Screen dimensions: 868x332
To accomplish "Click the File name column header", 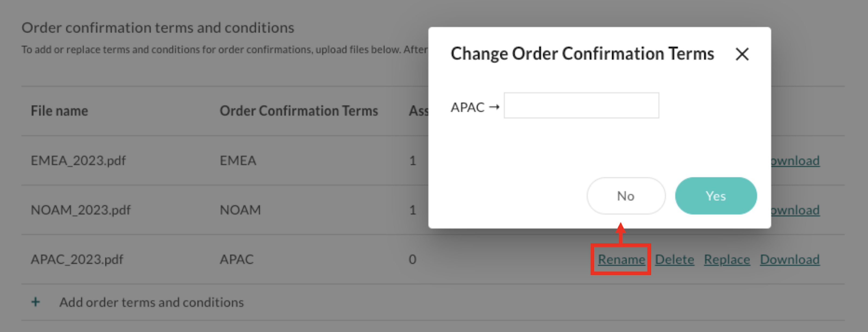I will (x=59, y=111).
